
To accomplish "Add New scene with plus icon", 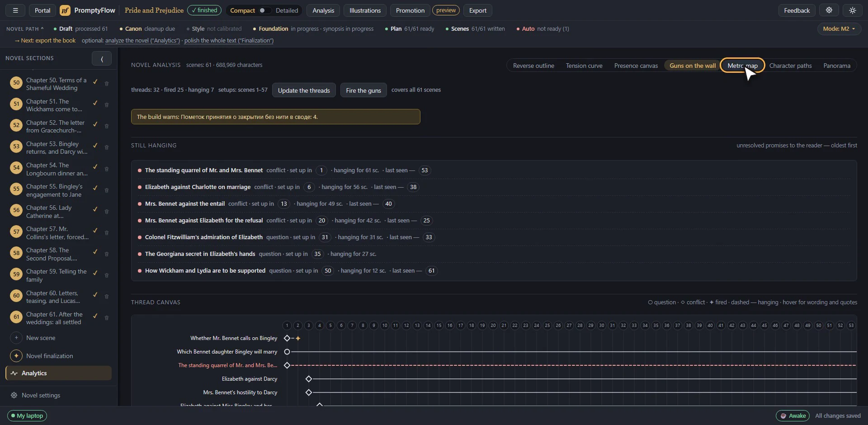I will 16,338.
